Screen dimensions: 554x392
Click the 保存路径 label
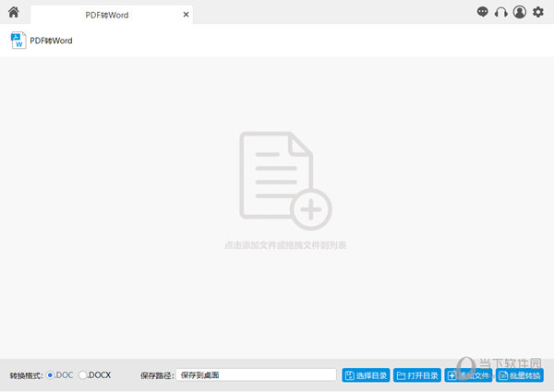click(157, 375)
